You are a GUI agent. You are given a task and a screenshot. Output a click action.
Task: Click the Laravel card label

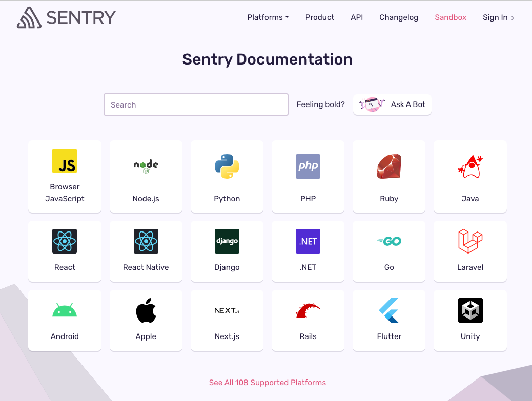click(x=470, y=267)
